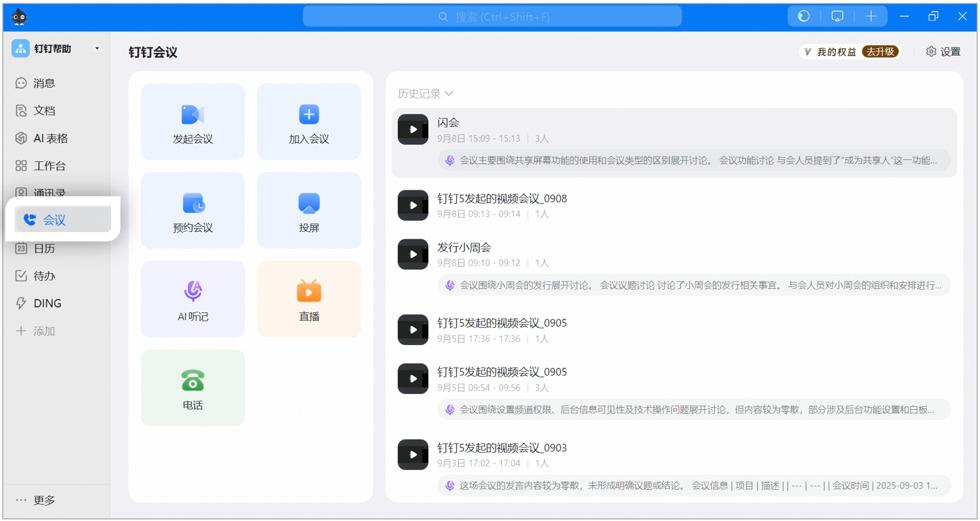
Task: Switch to the 消息 sidebar tab
Action: [x=44, y=83]
